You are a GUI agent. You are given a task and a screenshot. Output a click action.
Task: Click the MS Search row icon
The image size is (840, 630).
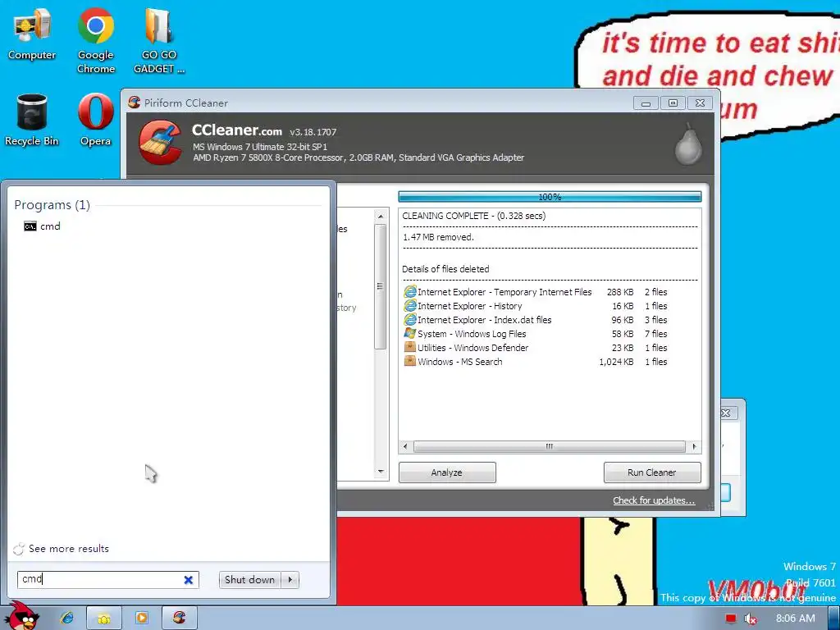coord(410,361)
